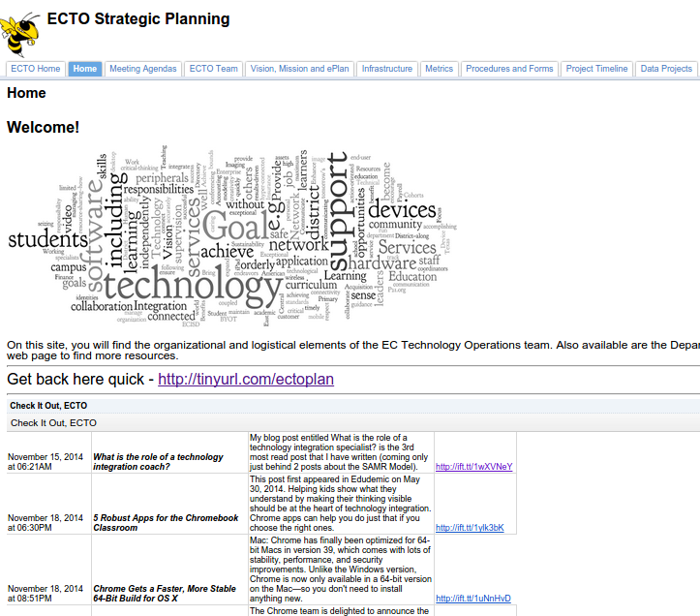Click the yellow jacket mascot logo
700x616 pixels.
21,33
